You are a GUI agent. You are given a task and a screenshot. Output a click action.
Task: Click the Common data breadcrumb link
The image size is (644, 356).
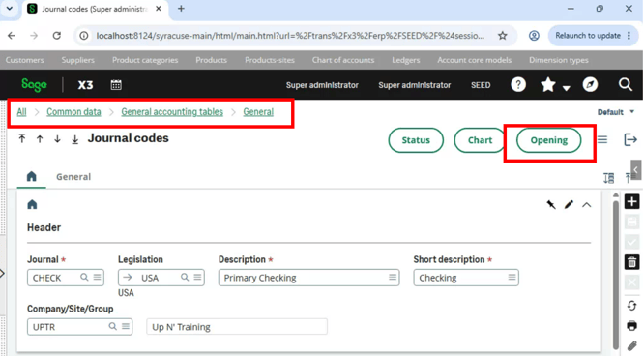(x=73, y=112)
